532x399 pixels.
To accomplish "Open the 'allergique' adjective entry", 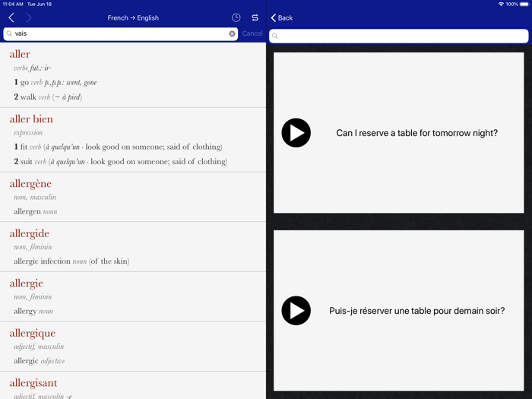I will [33, 333].
